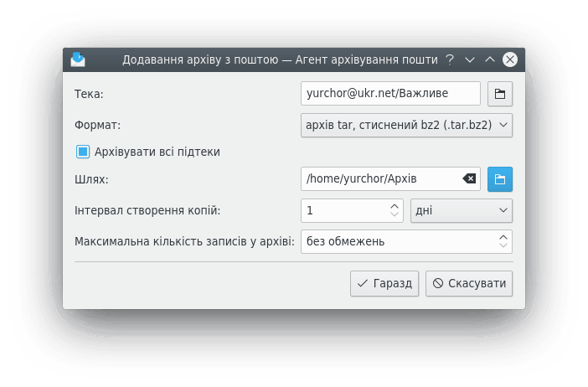
Task: Close the archive dialog window
Action: coord(510,59)
